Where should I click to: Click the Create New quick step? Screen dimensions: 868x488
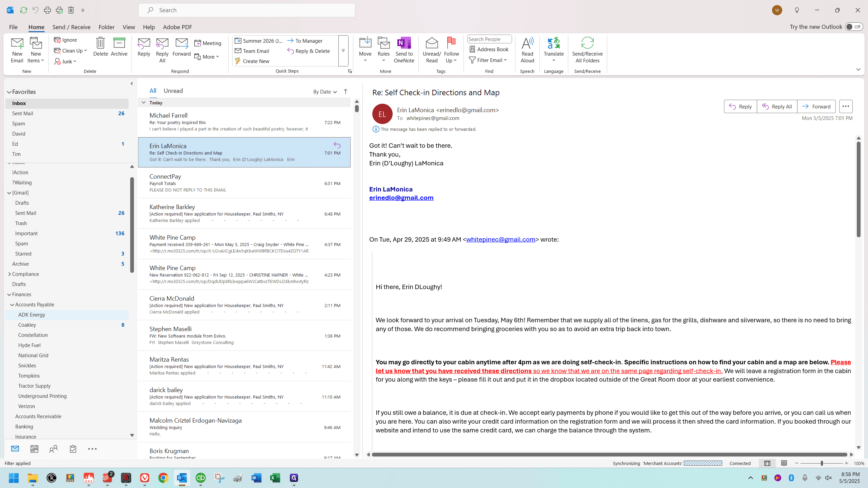click(252, 61)
